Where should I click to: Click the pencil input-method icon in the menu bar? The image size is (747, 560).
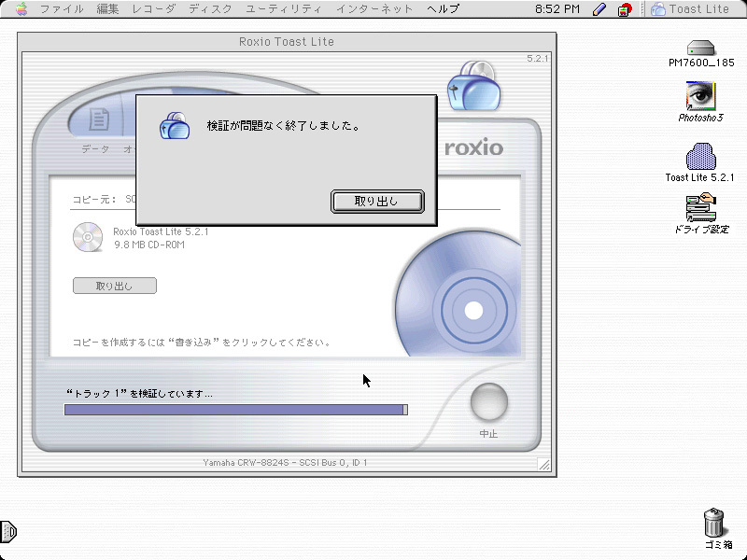click(x=599, y=9)
